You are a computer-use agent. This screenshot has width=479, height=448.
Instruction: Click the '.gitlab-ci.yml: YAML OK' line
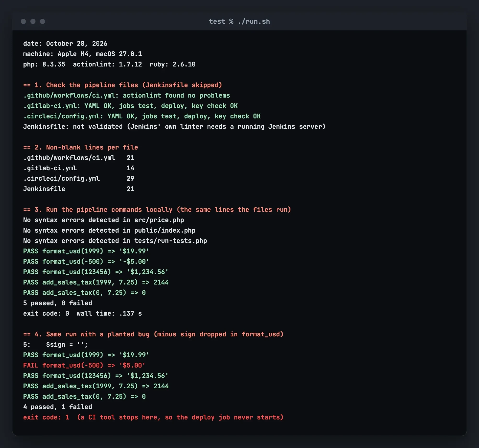click(x=130, y=106)
